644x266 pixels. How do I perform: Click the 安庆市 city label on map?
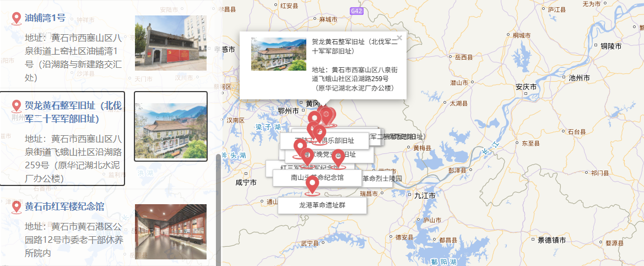tap(526, 87)
